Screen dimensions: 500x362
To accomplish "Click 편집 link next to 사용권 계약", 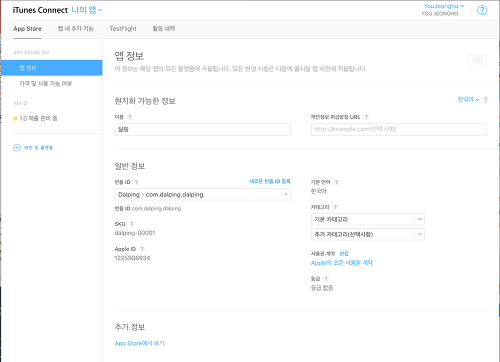I will 344,254.
